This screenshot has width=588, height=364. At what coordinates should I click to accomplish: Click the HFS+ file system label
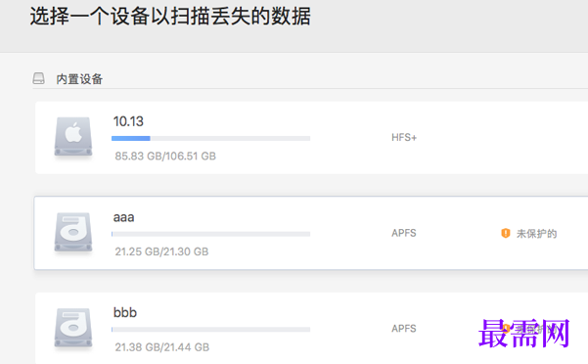point(404,138)
